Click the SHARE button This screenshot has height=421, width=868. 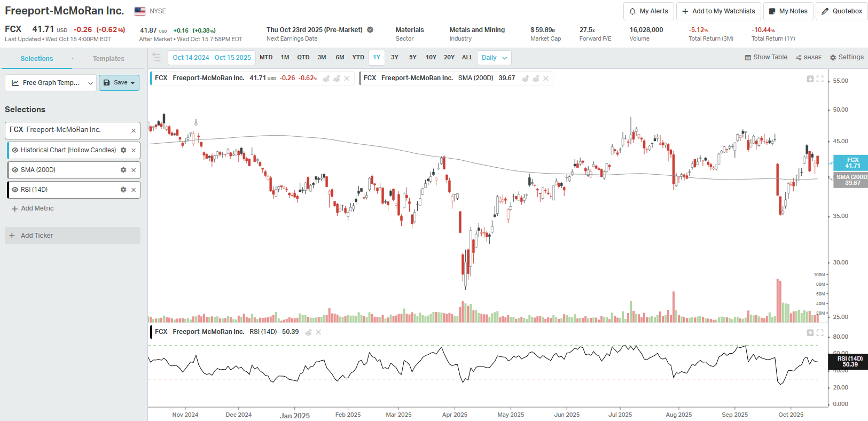[809, 57]
